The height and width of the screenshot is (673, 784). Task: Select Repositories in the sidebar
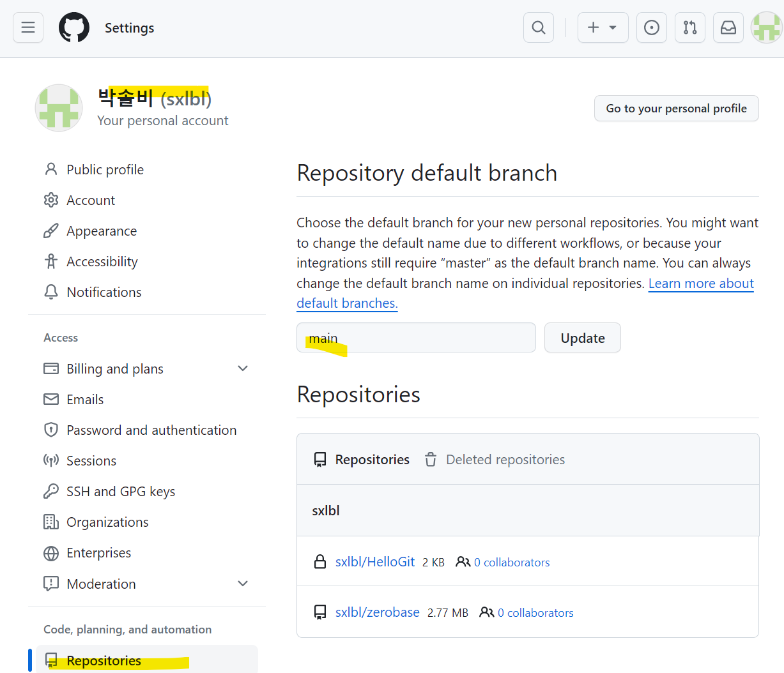147,660
